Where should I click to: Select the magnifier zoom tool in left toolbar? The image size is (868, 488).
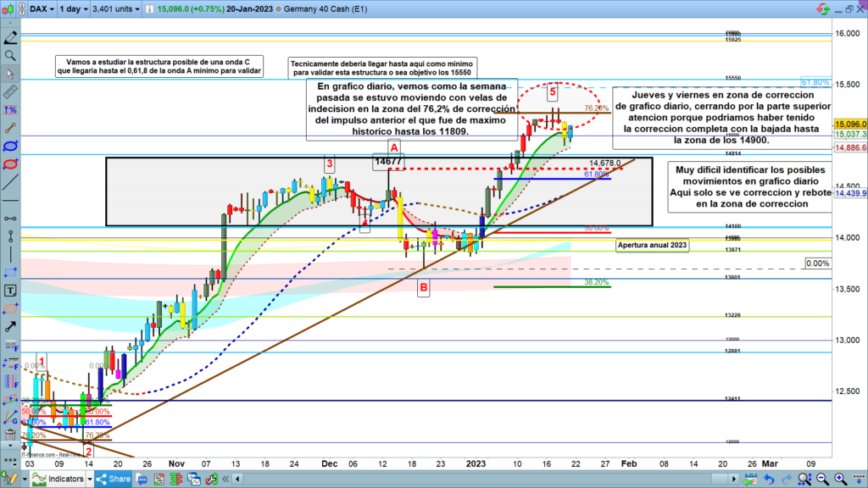[x=10, y=55]
